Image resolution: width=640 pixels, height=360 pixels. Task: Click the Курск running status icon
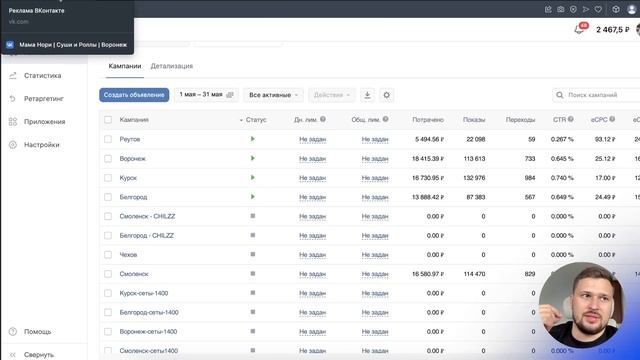point(253,178)
